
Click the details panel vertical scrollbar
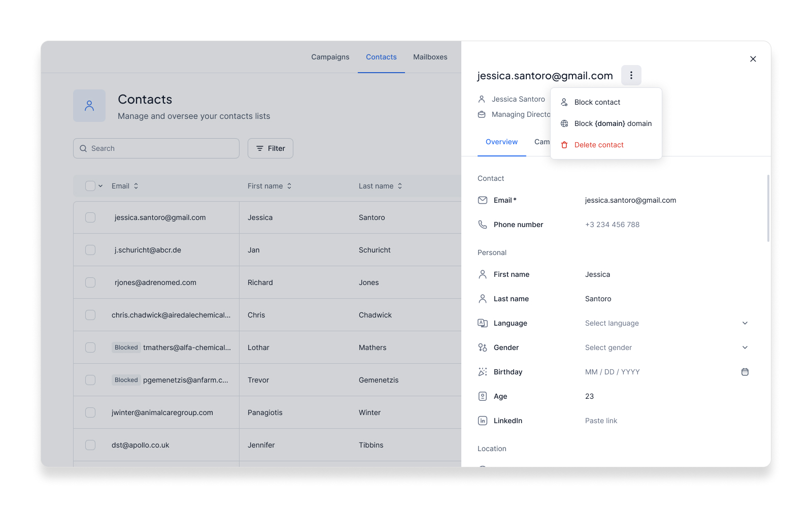768,208
